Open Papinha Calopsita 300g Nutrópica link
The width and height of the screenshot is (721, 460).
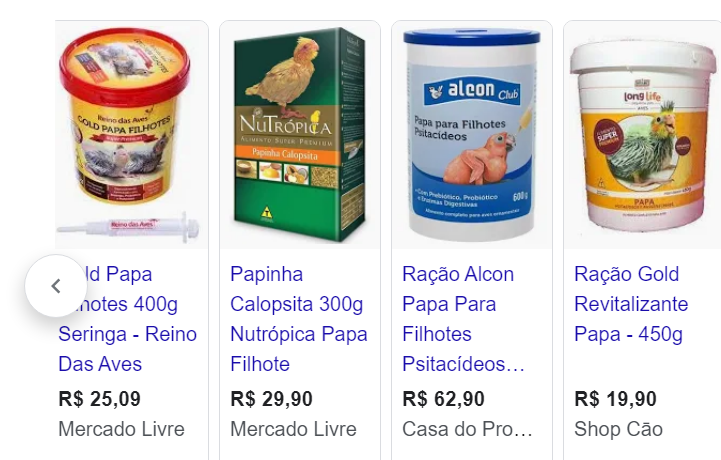point(299,319)
